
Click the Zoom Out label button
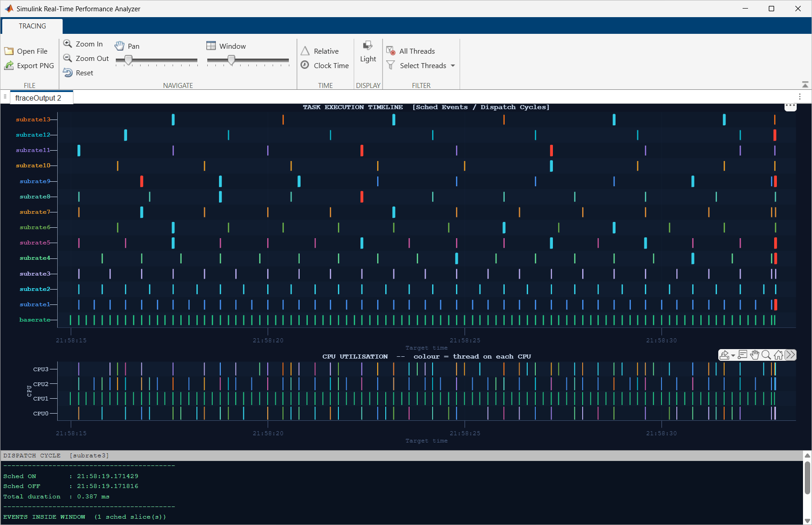point(92,58)
